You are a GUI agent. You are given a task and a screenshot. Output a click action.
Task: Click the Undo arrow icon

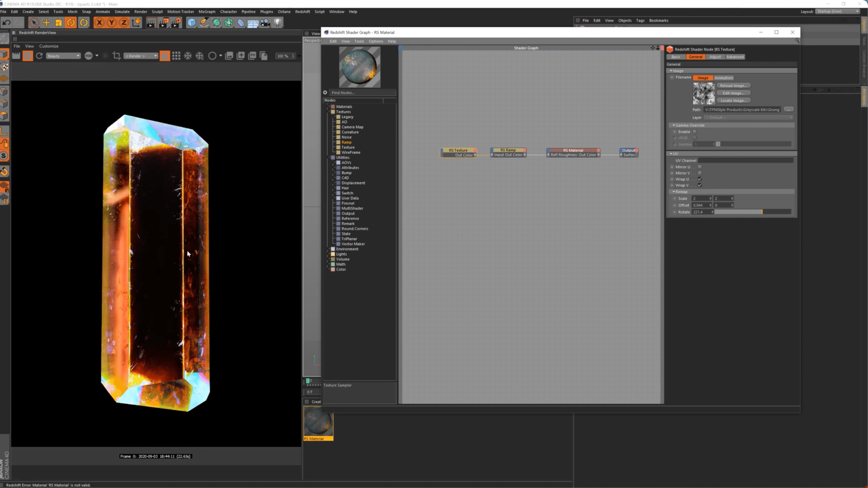click(6, 23)
